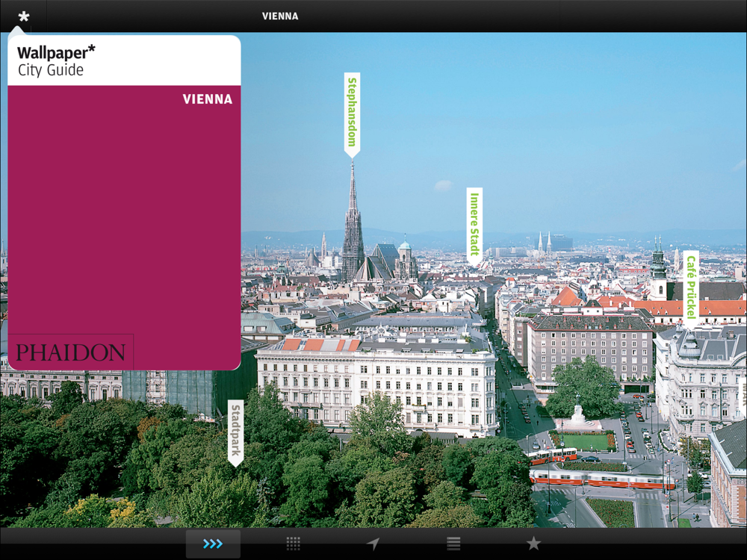Tap the VIENNA text on magenta cover
Image resolution: width=747 pixels, height=560 pixels.
[x=208, y=99]
